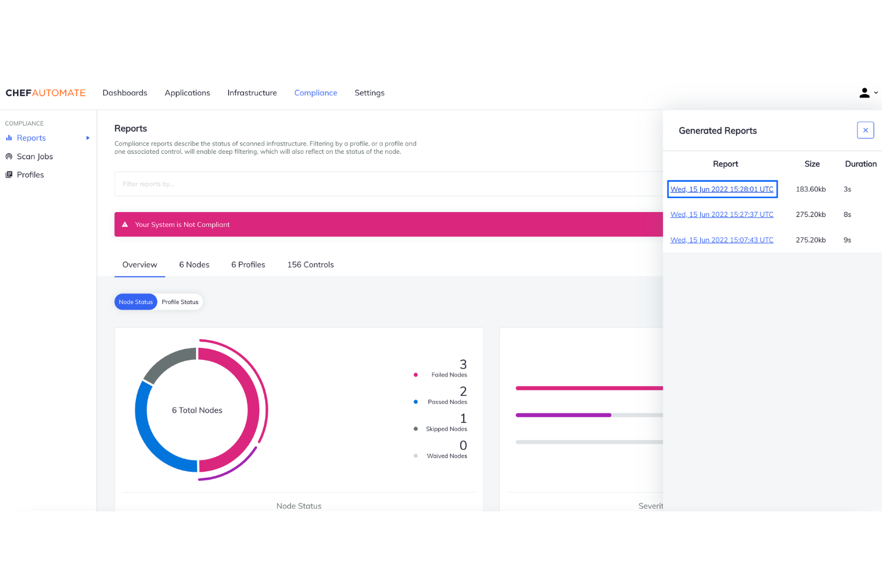Click the Chef Automate logo

45,92
